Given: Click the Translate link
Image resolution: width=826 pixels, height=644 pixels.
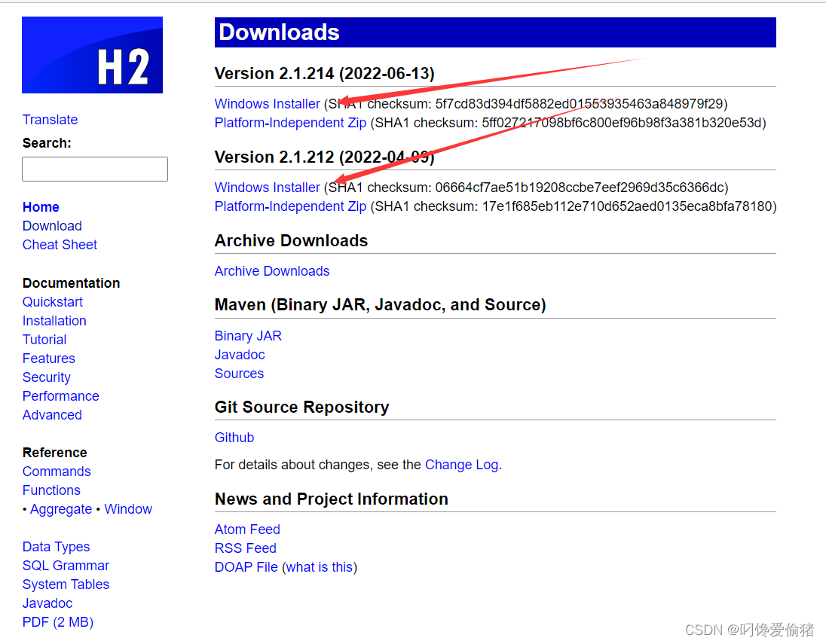Looking at the screenshot, I should (50, 119).
